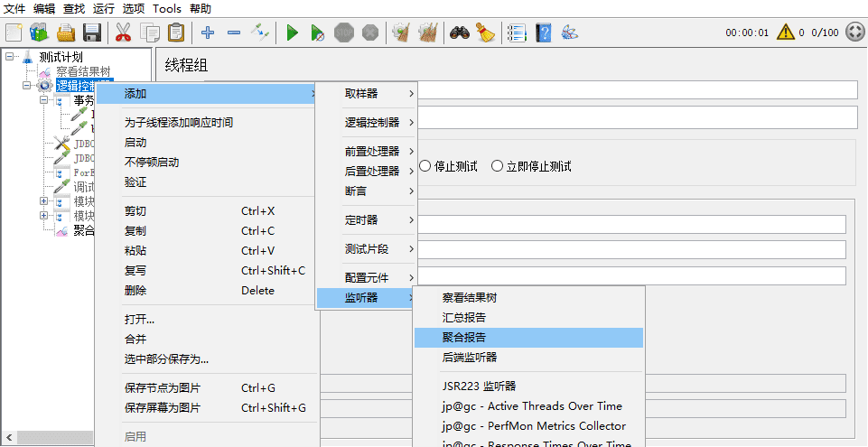
Task: Open the 前置处理器 submenu
Action: 366,152
